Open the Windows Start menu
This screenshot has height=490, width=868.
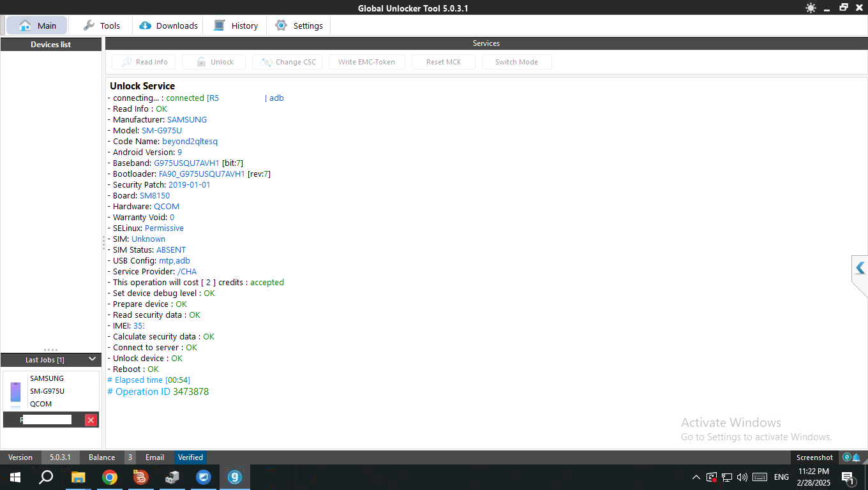coord(15,477)
